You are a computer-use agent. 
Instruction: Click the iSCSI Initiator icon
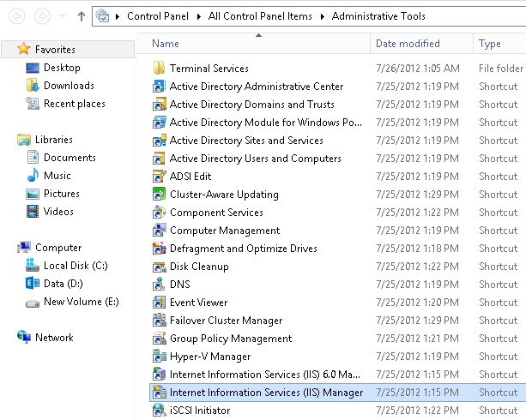click(159, 411)
